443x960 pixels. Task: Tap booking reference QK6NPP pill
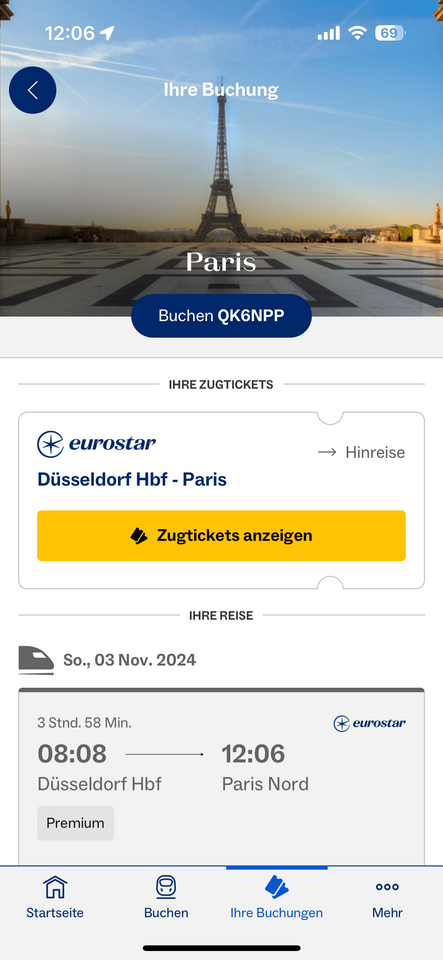222,316
